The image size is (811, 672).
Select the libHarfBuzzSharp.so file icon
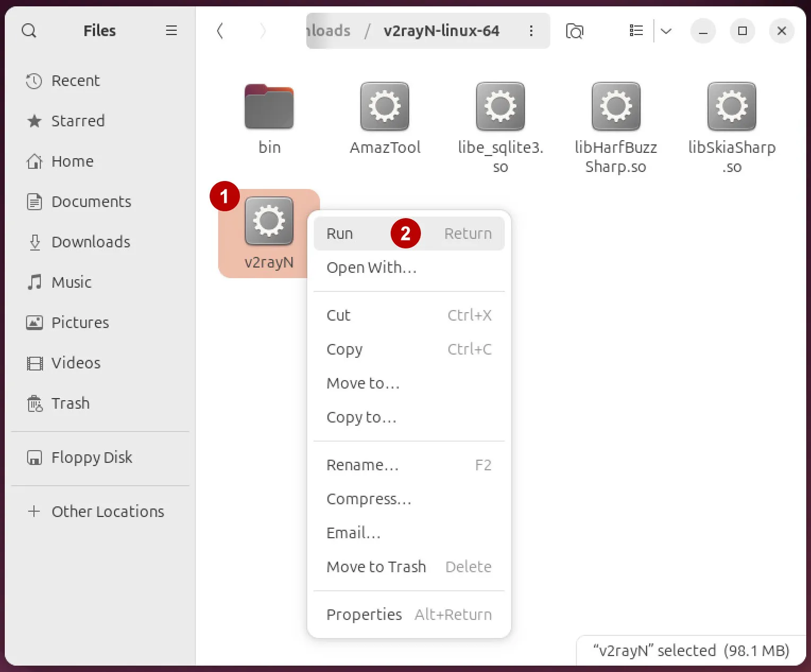pyautogui.click(x=616, y=107)
